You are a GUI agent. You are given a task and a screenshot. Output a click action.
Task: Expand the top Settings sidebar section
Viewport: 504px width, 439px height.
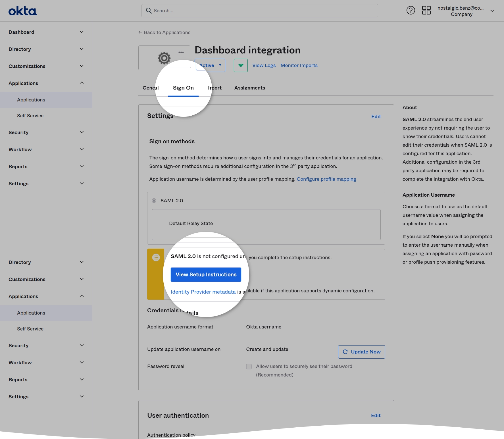[x=46, y=184]
